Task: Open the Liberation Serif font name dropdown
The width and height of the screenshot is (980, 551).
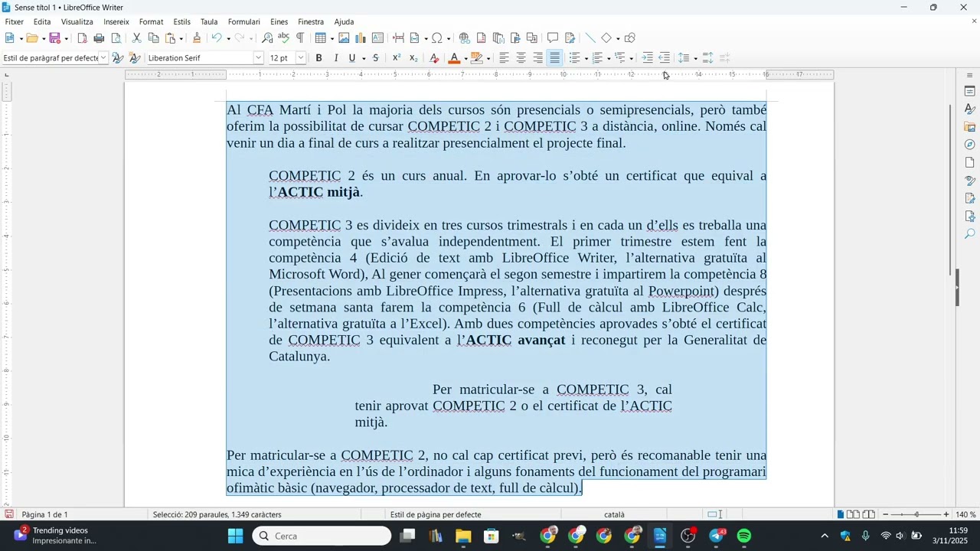Action: pos(259,58)
